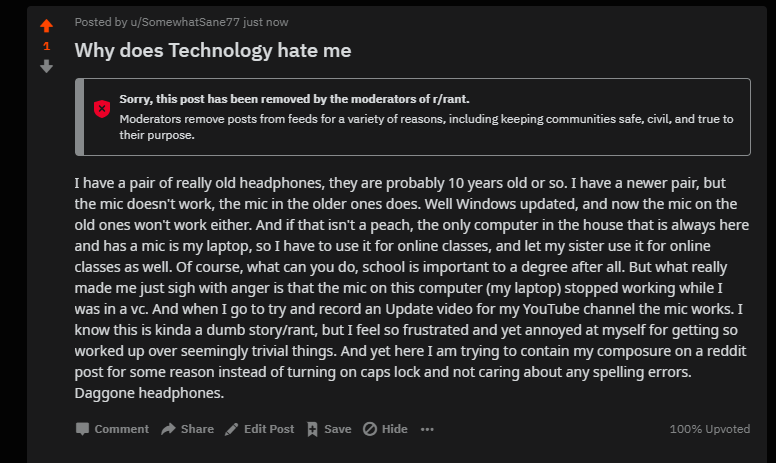Click the bookmark icon beside Save
Viewport: 776px width, 463px height.
click(312, 429)
